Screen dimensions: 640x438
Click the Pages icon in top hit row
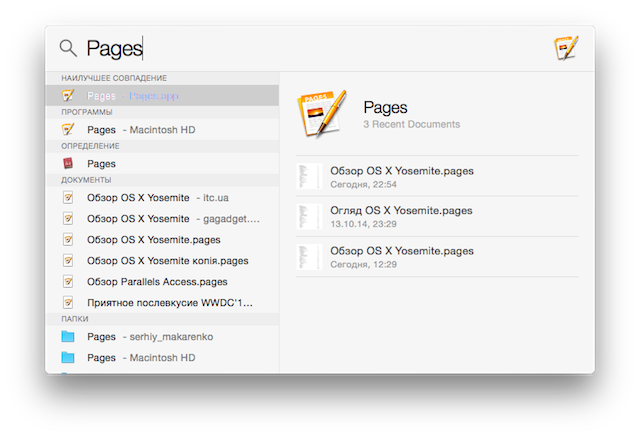point(68,96)
